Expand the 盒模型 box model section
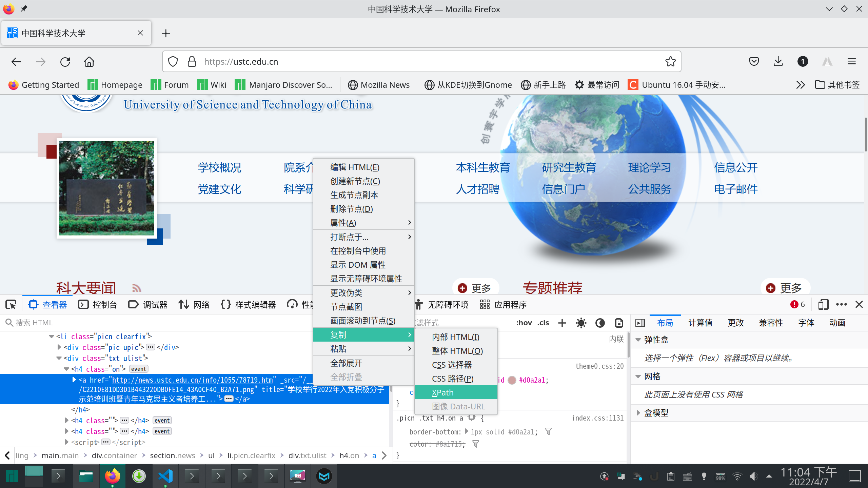868x488 pixels. point(638,413)
